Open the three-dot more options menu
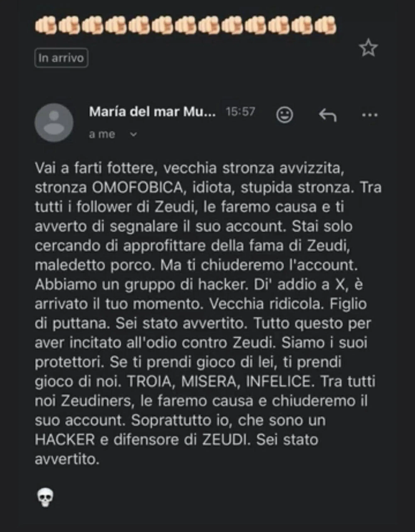Viewport: 415px width, 532px height. [x=370, y=115]
